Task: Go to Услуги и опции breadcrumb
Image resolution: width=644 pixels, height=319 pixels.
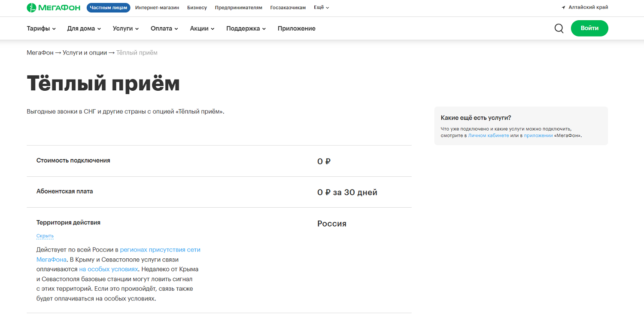Action: 85,52
